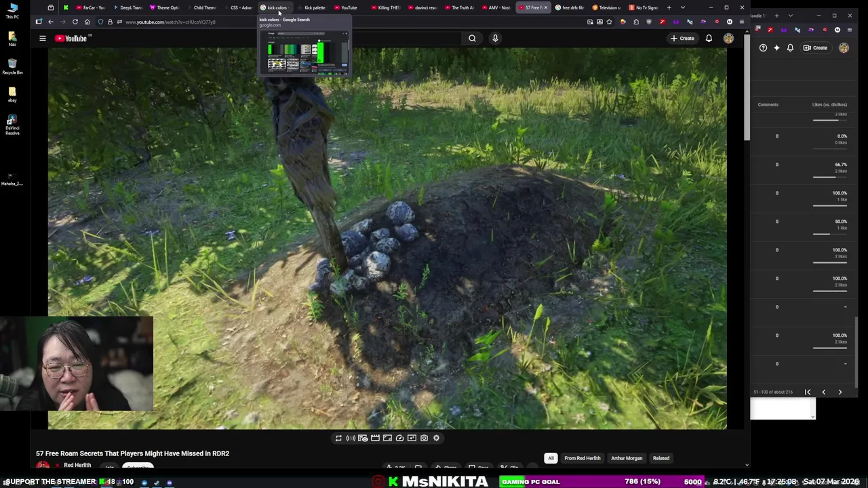The width and height of the screenshot is (868, 488).
Task: Switch to the 'The Truth A' browser tab
Action: click(460, 7)
